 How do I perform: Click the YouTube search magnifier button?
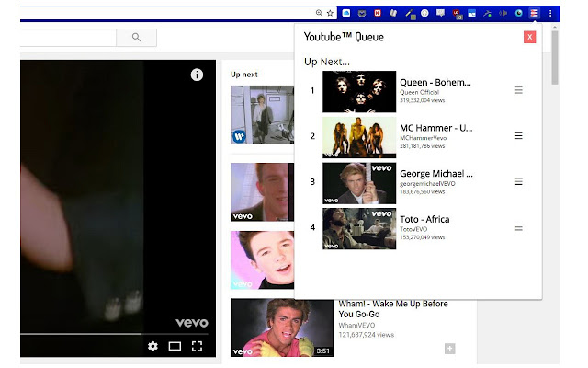(137, 37)
